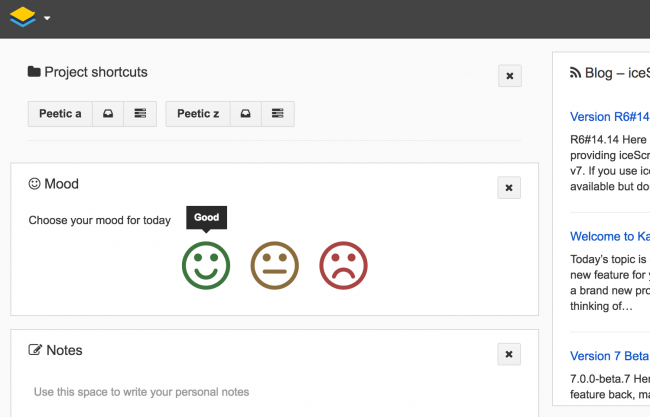Pick the red sad face mood
Image resolution: width=650 pixels, height=417 pixels.
coord(343,265)
